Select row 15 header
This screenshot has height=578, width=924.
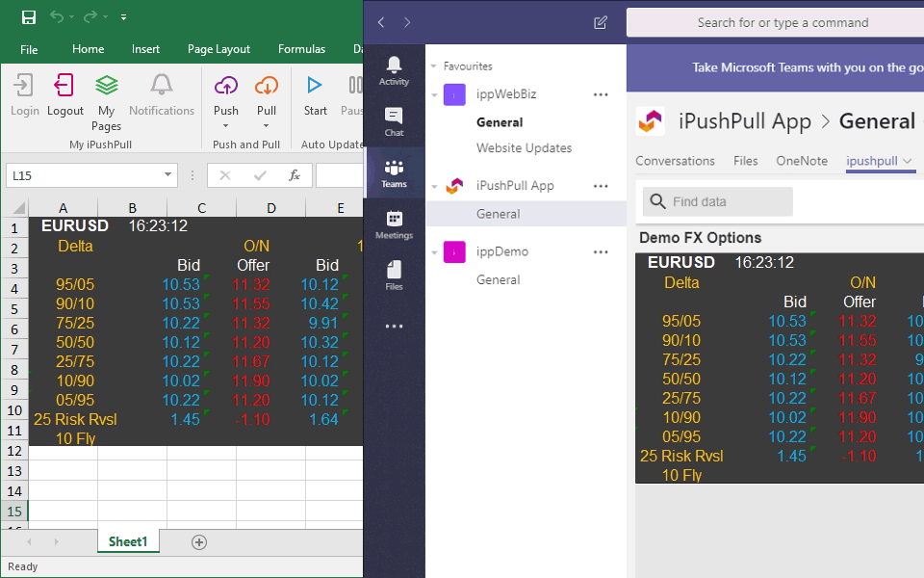(x=14, y=512)
